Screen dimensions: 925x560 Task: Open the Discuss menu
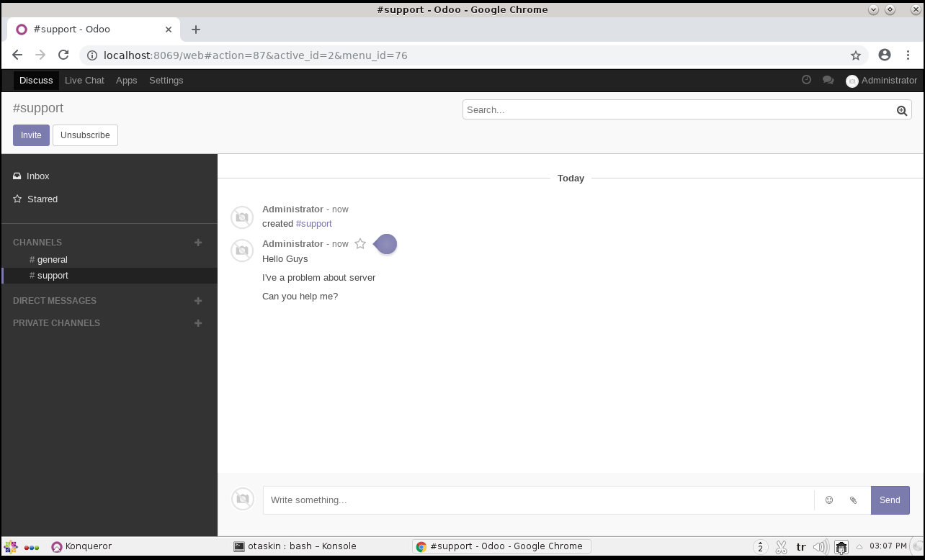click(36, 81)
